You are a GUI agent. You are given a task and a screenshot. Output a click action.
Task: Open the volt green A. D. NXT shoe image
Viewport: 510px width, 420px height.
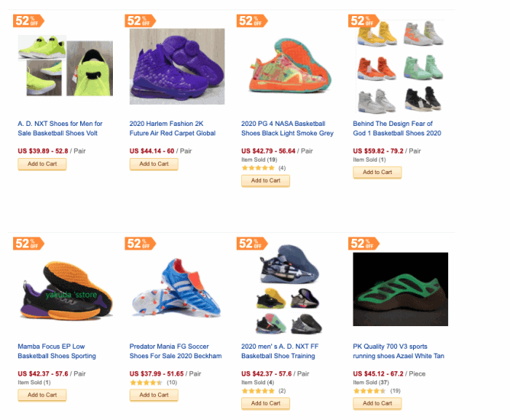[x=66, y=66]
